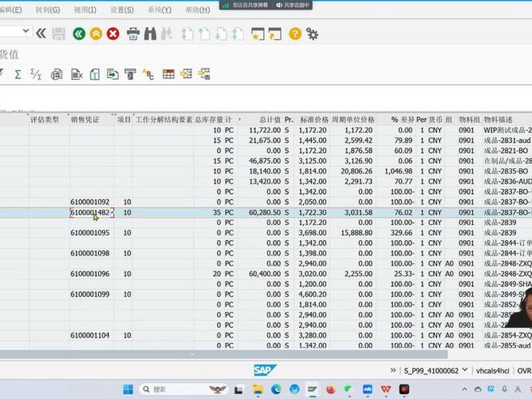Select sales document 6100001096

point(90,274)
